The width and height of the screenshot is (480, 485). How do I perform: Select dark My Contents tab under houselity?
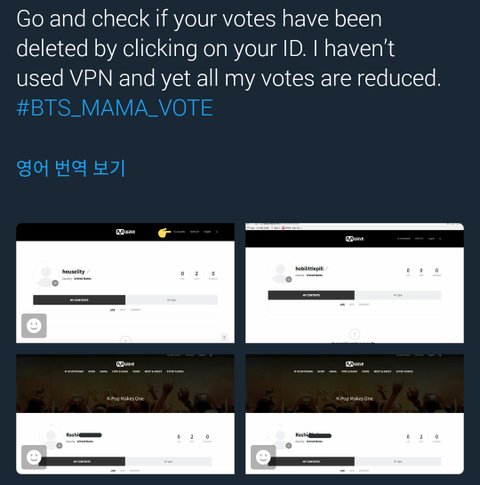coord(79,300)
